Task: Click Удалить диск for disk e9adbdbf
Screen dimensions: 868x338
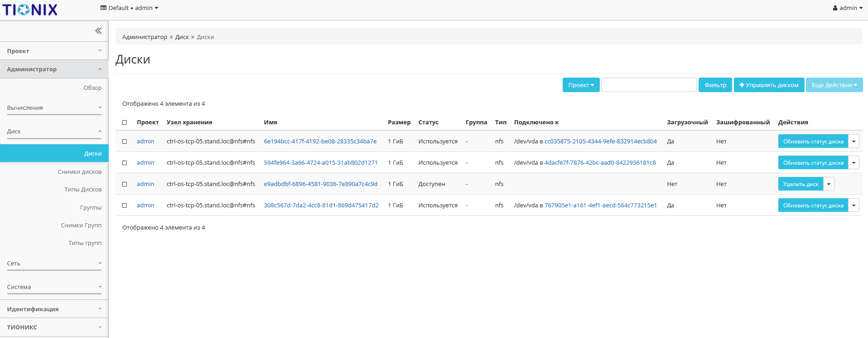Action: (800, 184)
